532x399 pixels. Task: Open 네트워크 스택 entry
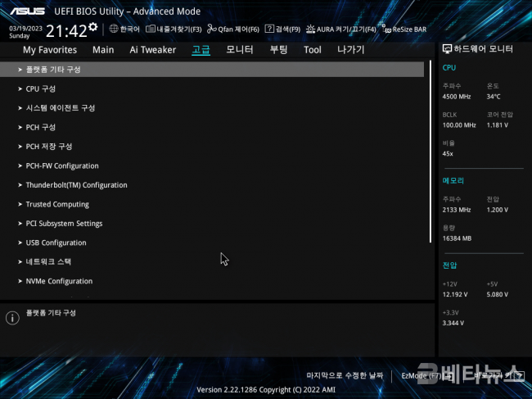(x=48, y=262)
